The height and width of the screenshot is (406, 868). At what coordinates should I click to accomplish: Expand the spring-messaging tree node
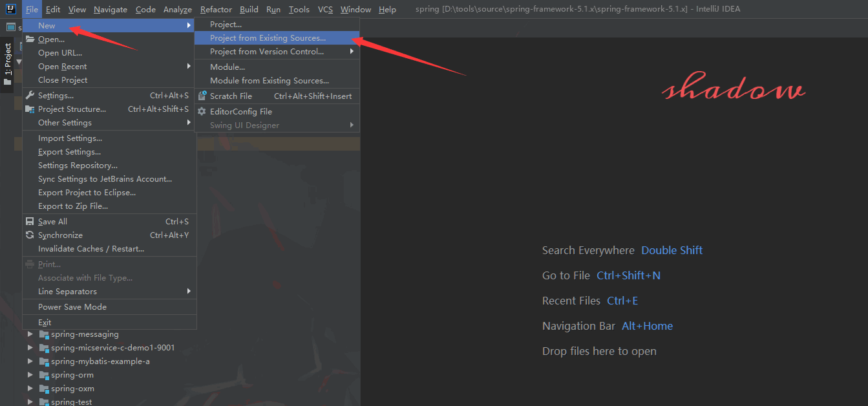tap(30, 334)
